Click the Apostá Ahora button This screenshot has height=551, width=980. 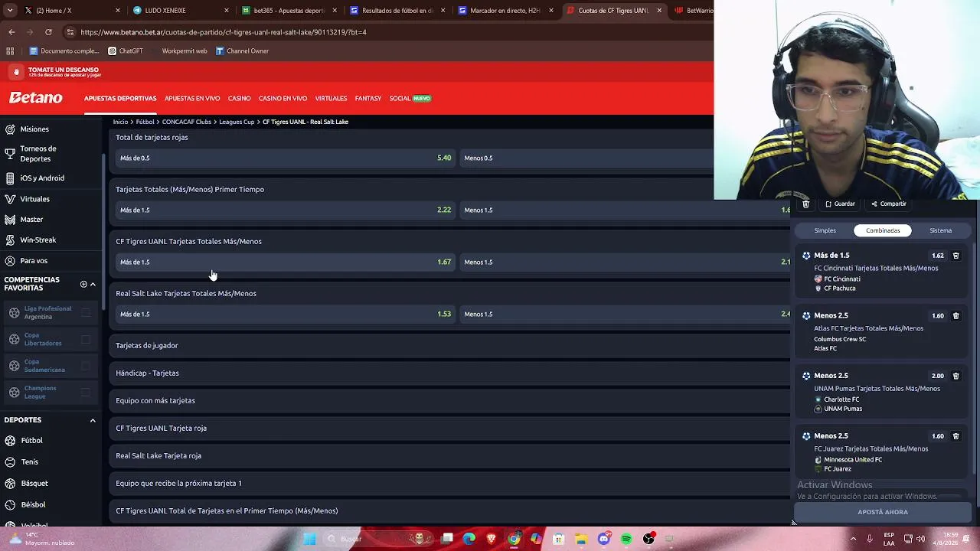click(x=883, y=512)
